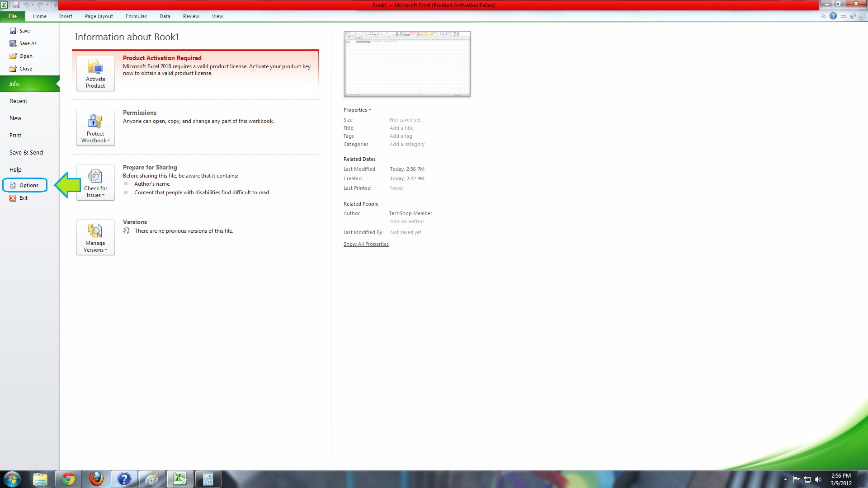Open Microsoft Excel Help question mark icon
Image resolution: width=868 pixels, height=488 pixels.
point(833,16)
